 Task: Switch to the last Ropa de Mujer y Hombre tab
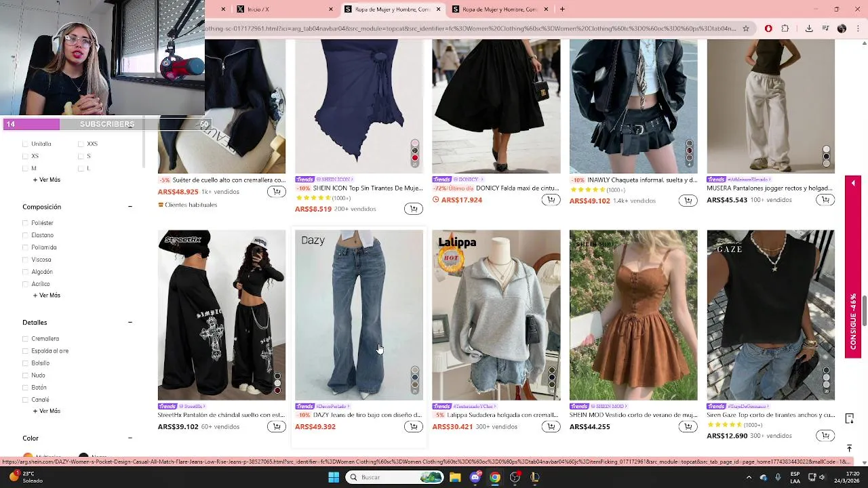[500, 9]
